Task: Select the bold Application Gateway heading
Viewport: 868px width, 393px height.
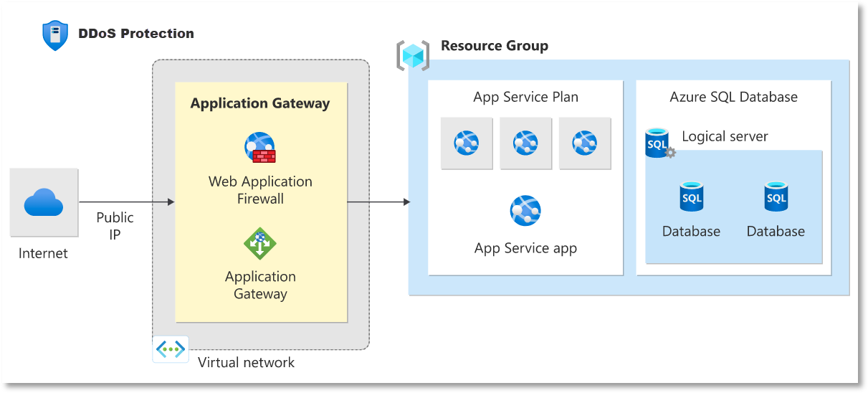Action: point(260,103)
